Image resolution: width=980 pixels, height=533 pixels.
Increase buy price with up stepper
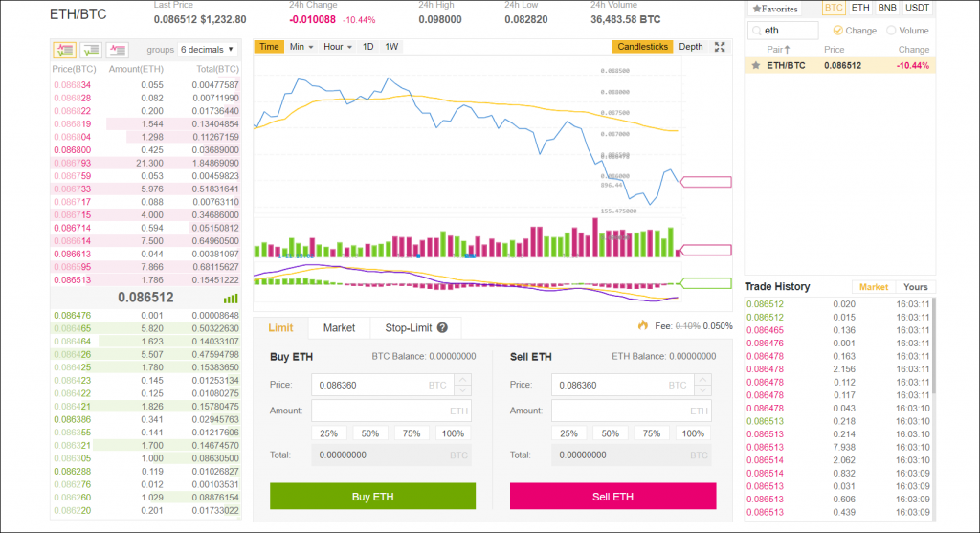click(x=462, y=379)
